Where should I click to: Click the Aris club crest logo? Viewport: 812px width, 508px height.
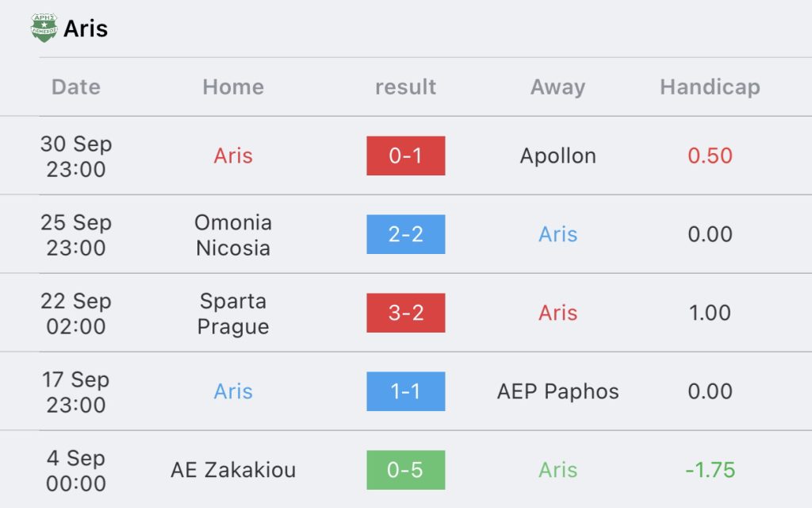coord(44,28)
